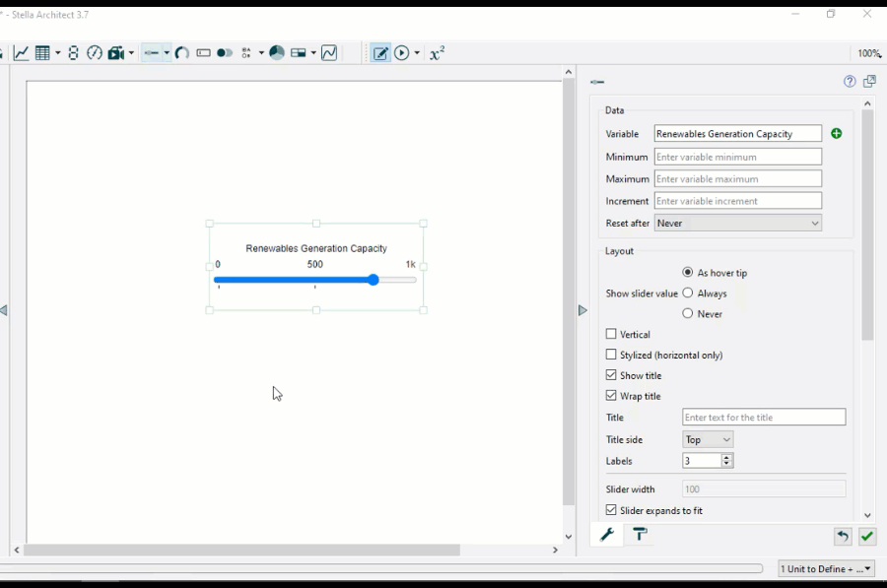887x588 pixels.
Task: Open the selector panel tool dropdown
Action: (313, 53)
